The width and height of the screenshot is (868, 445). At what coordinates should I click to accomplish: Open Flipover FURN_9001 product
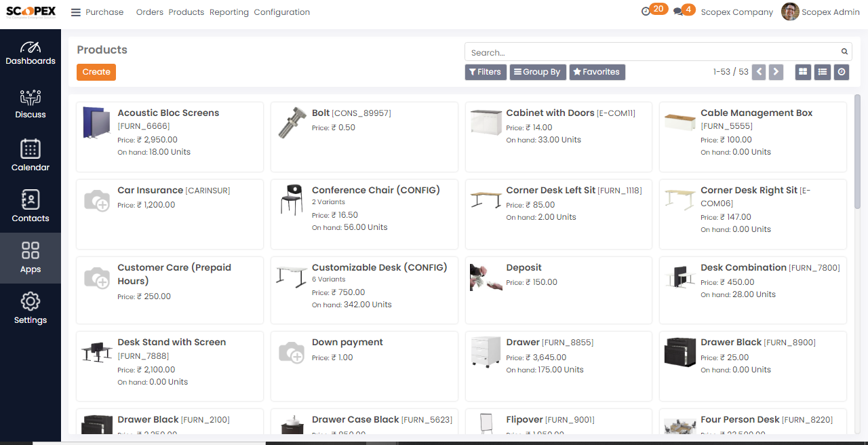click(558, 421)
